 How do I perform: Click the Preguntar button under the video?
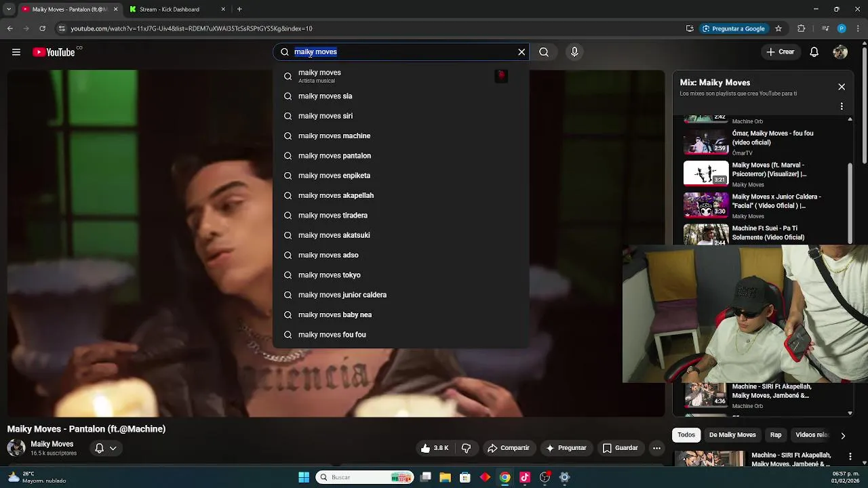click(x=566, y=448)
